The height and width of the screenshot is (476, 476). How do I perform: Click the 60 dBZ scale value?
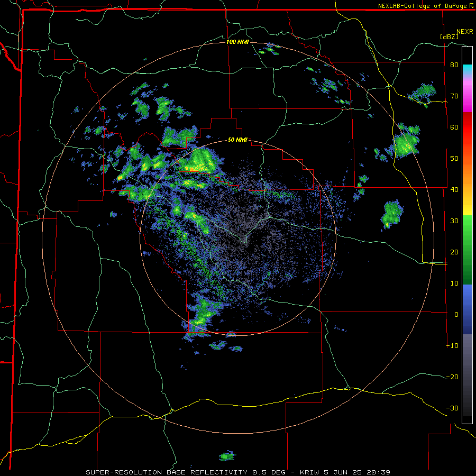(x=454, y=127)
